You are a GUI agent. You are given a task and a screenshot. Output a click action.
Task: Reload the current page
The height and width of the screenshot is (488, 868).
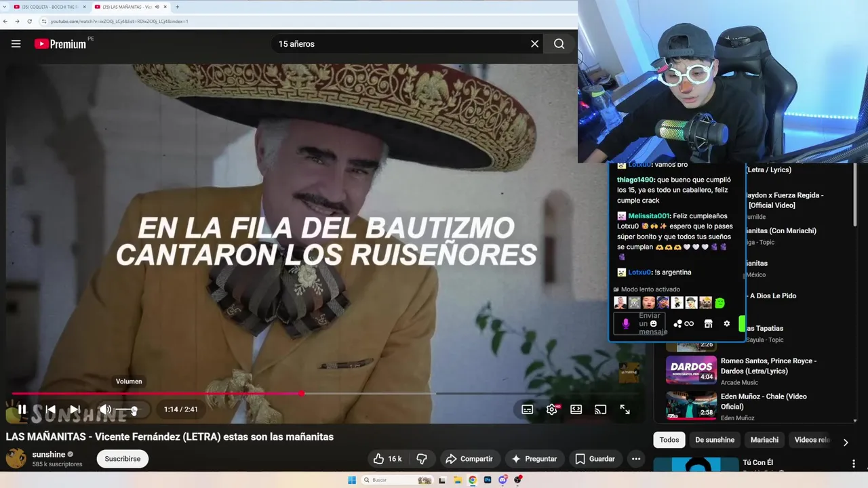(29, 21)
